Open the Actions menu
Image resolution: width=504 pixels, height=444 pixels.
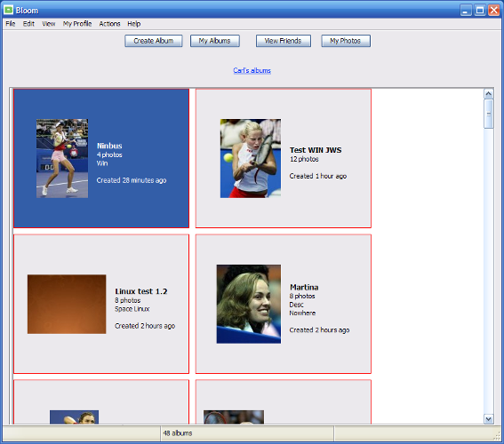pyautogui.click(x=109, y=24)
